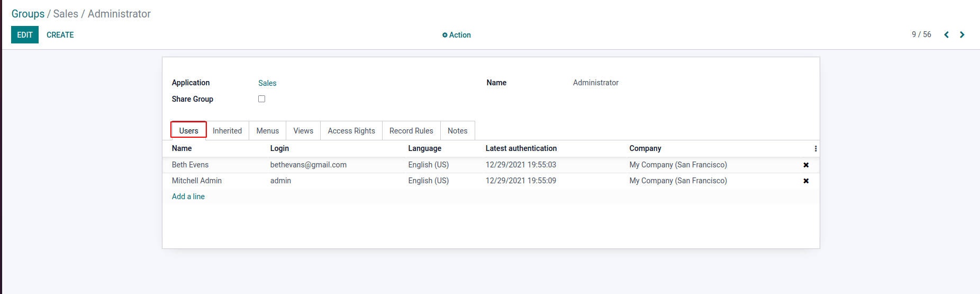Open the Record Rules tab
This screenshot has width=980, height=294.
click(x=411, y=131)
